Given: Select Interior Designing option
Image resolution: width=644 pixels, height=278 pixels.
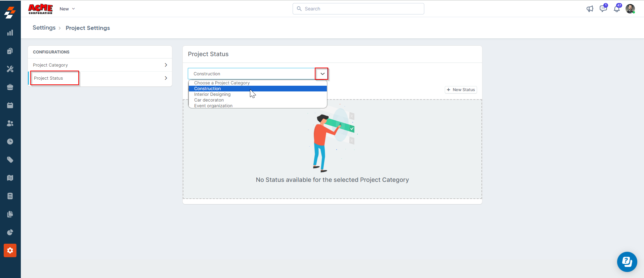Looking at the screenshot, I should click(x=258, y=94).
